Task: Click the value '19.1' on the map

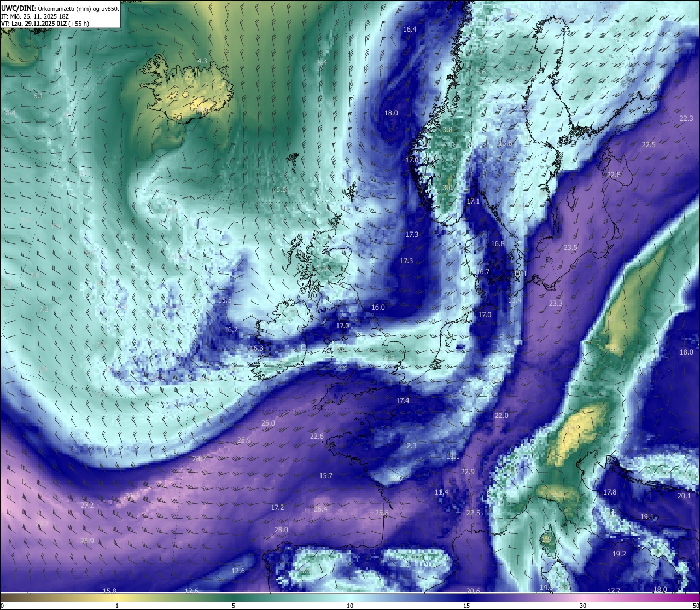Action: (647, 517)
